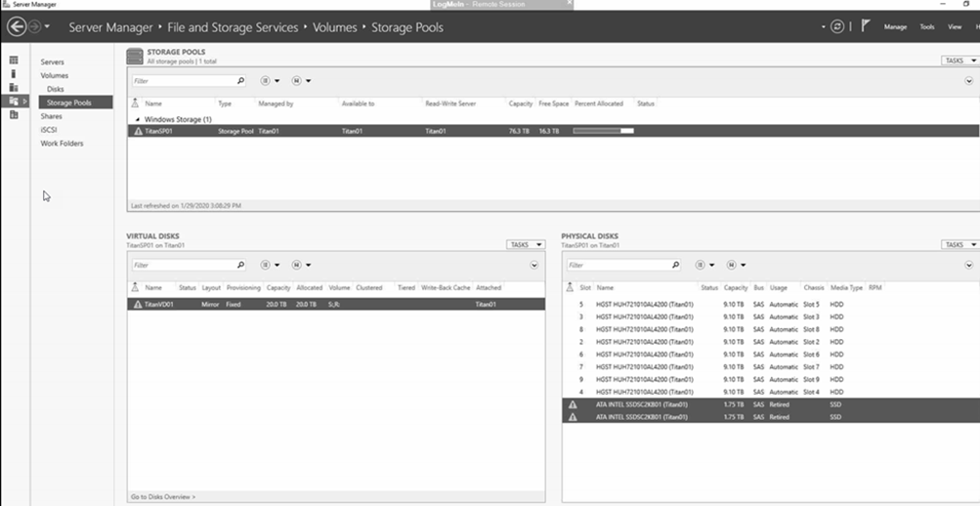Open Physical Disks TASKS dropdown
This screenshot has height=506, width=980.
960,245
